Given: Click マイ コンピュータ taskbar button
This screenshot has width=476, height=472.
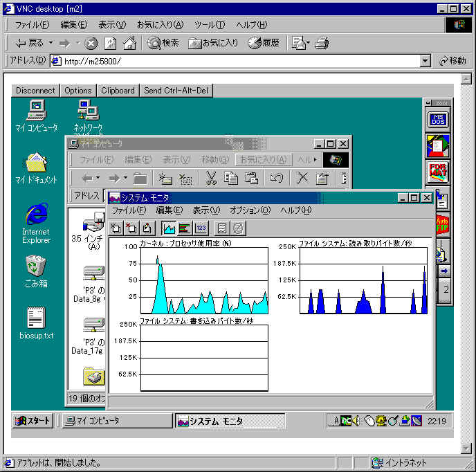Looking at the screenshot, I should [x=118, y=421].
